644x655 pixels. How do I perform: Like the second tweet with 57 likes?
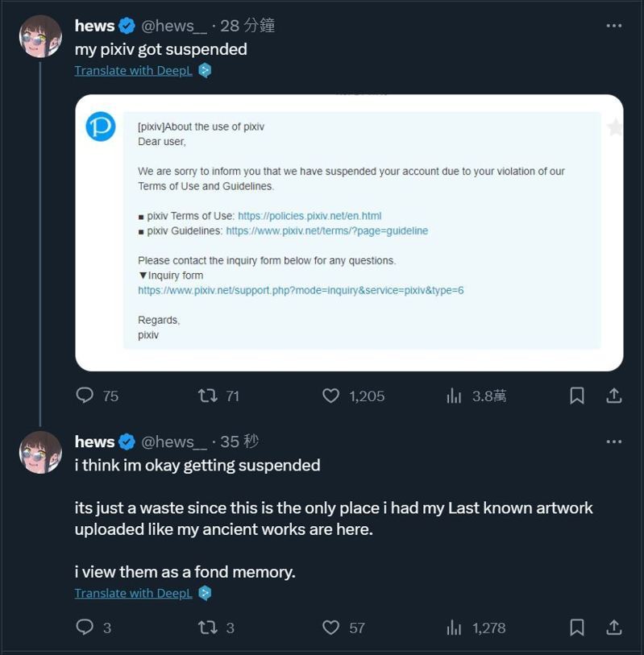[343, 627]
